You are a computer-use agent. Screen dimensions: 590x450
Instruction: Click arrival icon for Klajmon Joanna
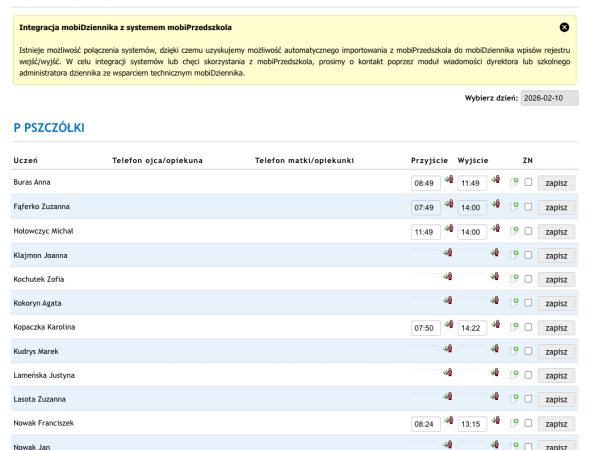click(448, 252)
